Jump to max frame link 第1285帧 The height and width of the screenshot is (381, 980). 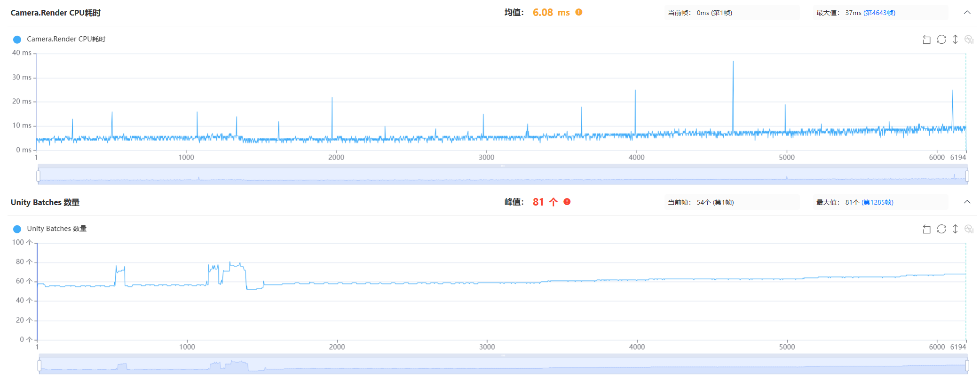point(877,202)
